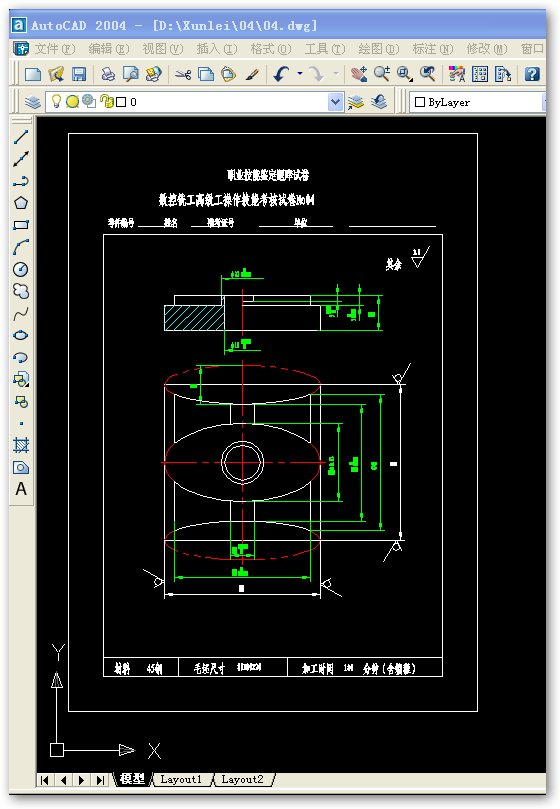Open the 插入(I) menu
Image resolution: width=560 pixels, height=809 pixels.
217,49
